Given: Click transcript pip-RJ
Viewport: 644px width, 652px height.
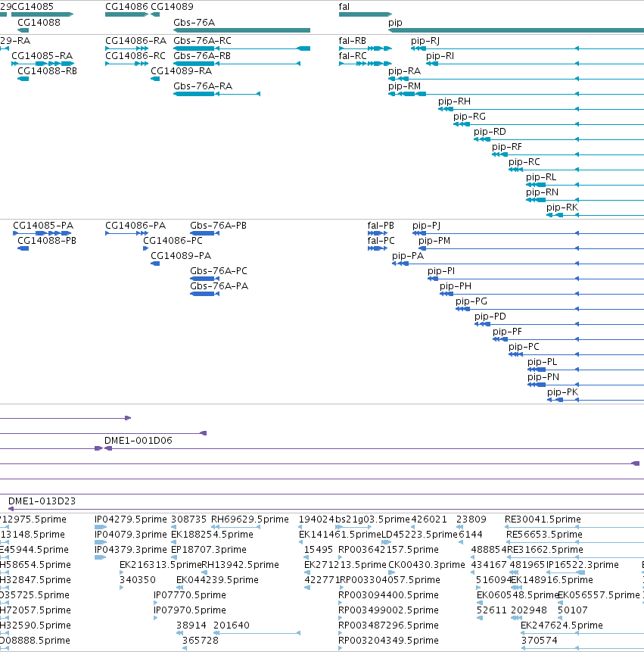Looking at the screenshot, I should coord(527,48).
